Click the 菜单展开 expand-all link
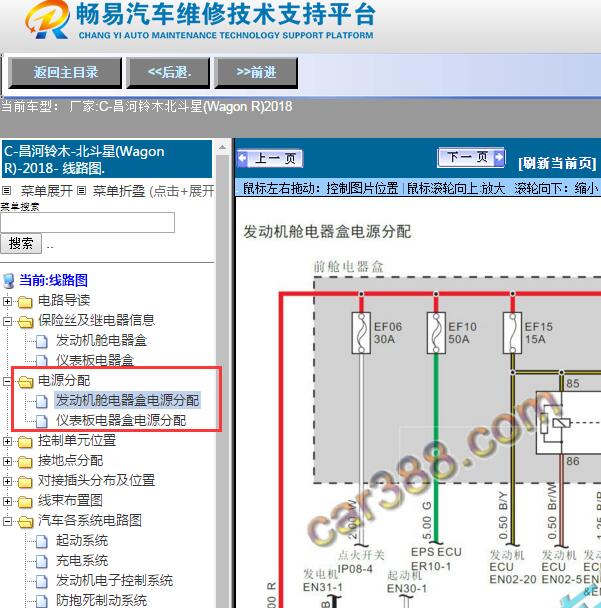 [47, 191]
